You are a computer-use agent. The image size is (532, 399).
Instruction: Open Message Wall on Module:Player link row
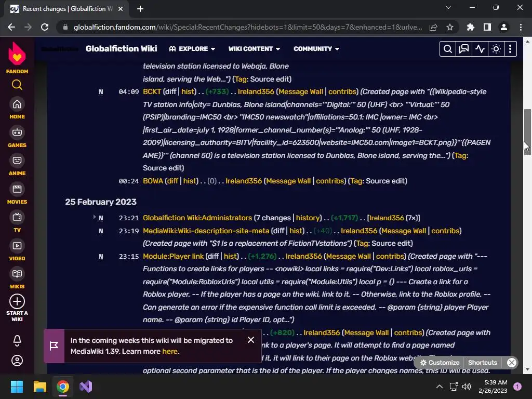click(x=349, y=256)
